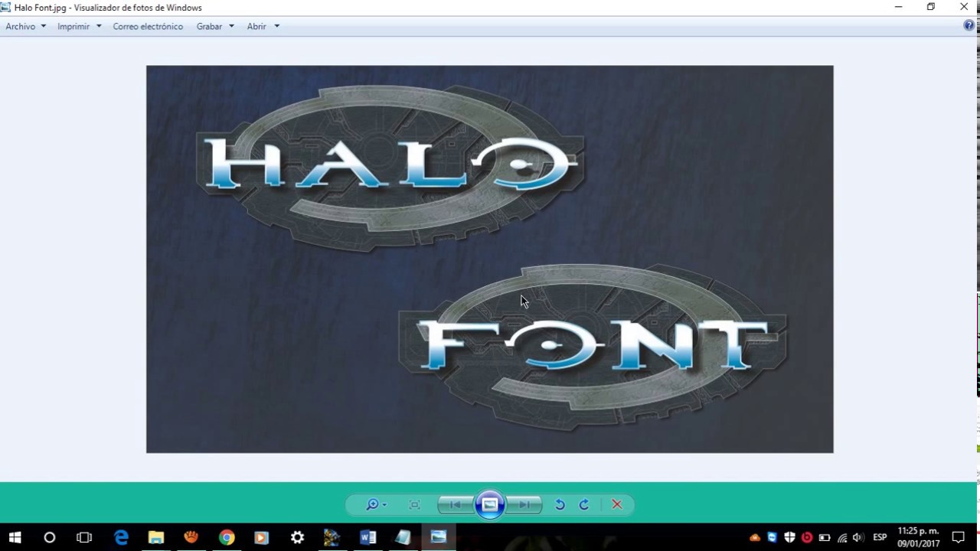Open the Wi-Fi network icon

click(x=842, y=537)
